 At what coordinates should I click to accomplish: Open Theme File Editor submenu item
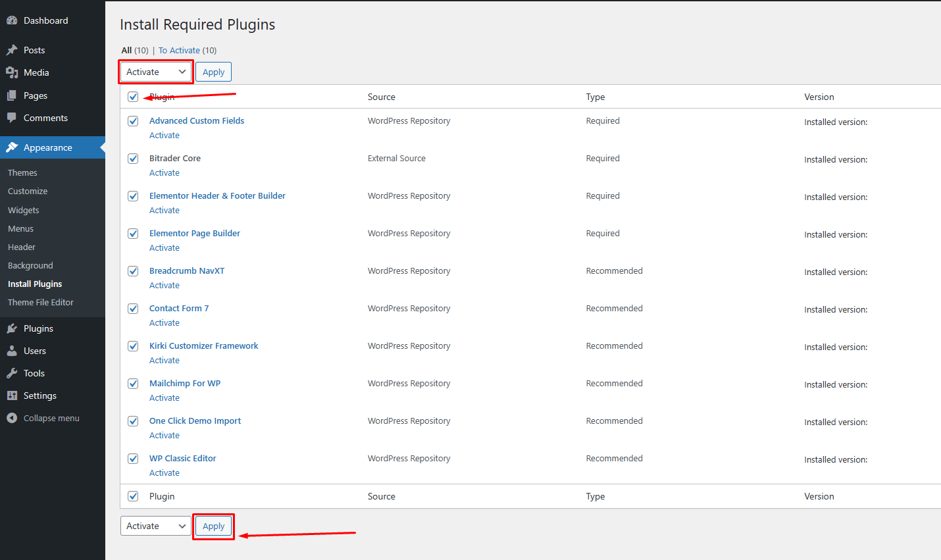41,302
